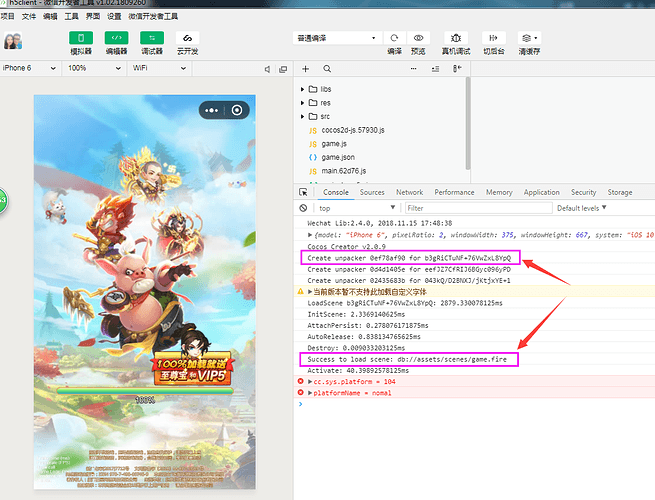Add new file plus icon
Image resolution: width=655 pixels, height=500 pixels.
[x=305, y=69]
